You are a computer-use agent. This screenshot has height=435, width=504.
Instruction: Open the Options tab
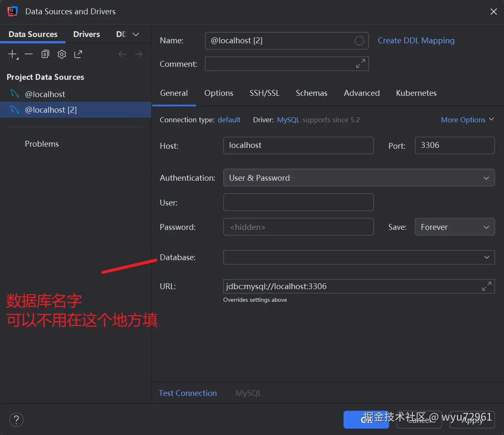219,93
